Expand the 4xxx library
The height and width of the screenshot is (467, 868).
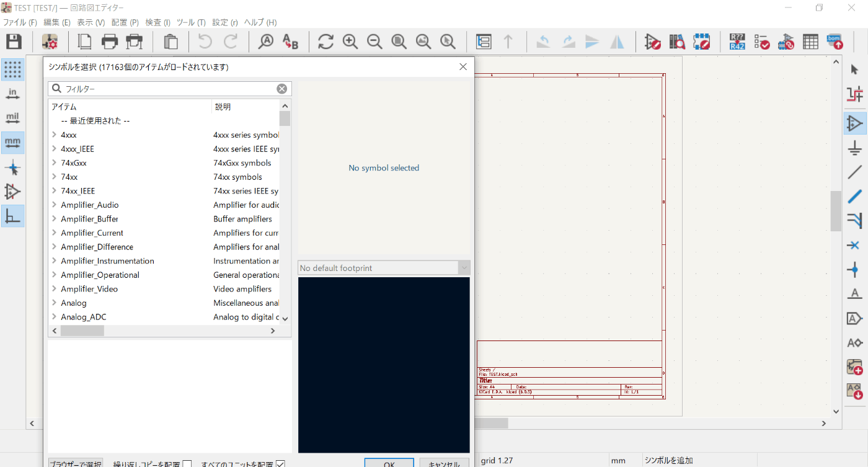click(55, 135)
